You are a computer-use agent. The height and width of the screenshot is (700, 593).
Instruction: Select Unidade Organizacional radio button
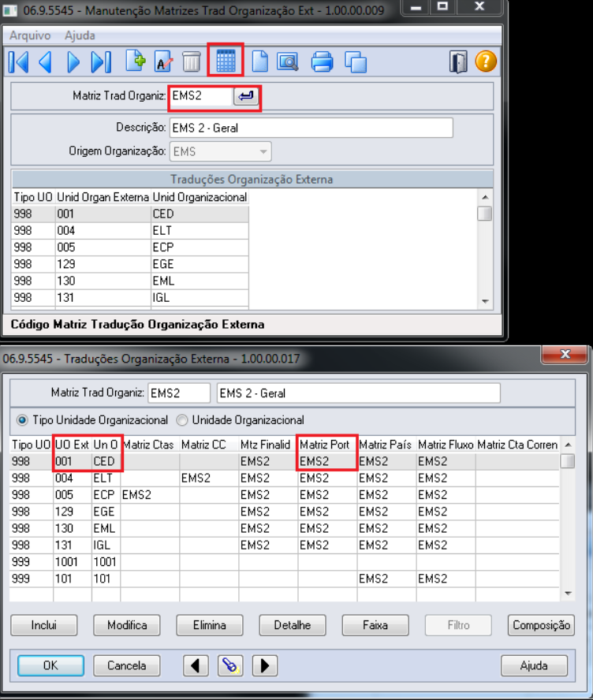point(181,420)
